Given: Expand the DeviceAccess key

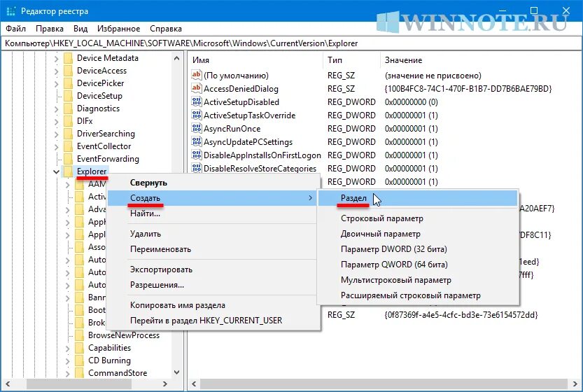Looking at the screenshot, I should [x=56, y=71].
